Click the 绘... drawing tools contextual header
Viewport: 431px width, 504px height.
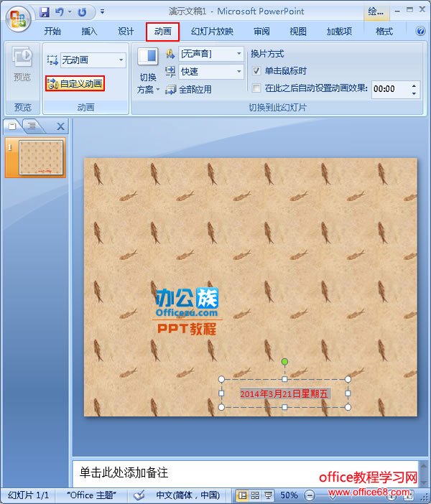pos(376,12)
